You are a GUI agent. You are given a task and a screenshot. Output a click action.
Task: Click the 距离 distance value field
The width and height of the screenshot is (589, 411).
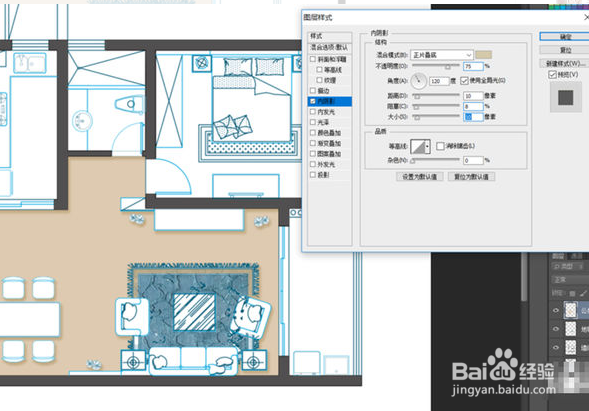(473, 96)
